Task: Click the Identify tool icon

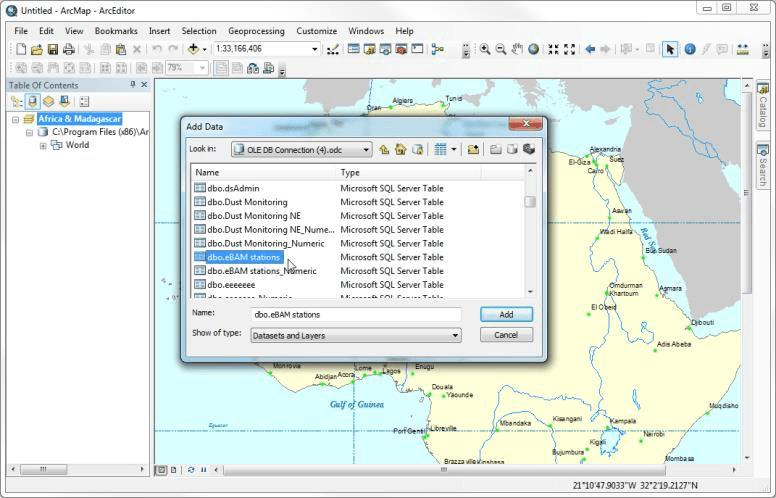Action: click(x=689, y=49)
